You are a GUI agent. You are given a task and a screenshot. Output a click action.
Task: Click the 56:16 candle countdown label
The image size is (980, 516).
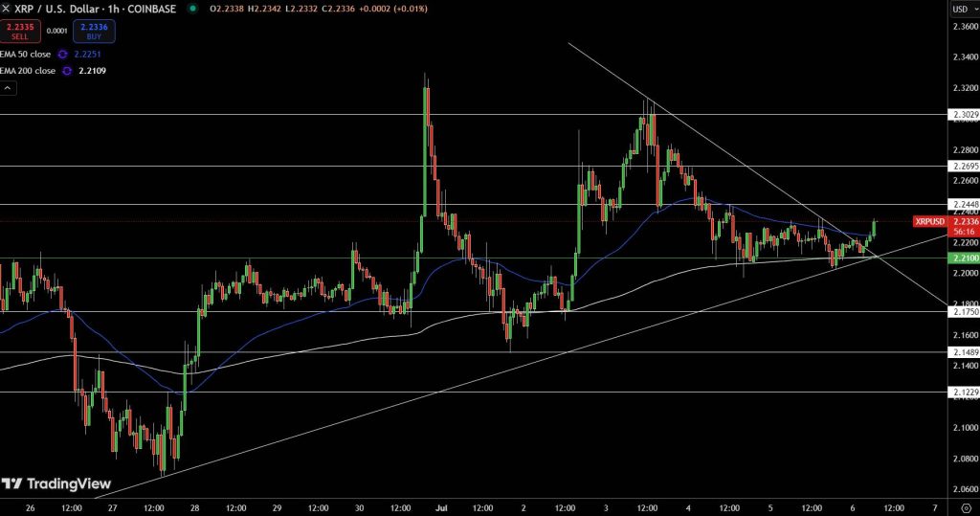tap(965, 232)
